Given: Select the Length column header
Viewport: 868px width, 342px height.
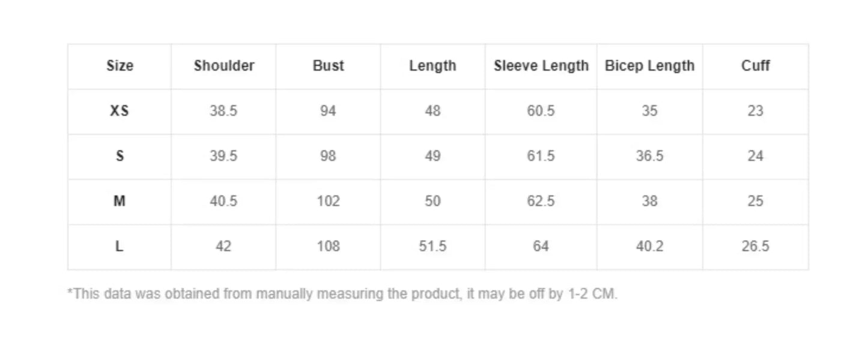Looking at the screenshot, I should (x=432, y=66).
